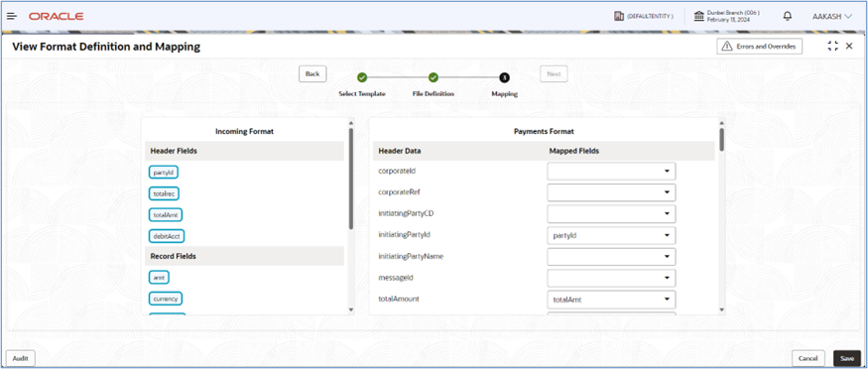Click the Cancel button
This screenshot has height=369, width=868.
pos(808,358)
